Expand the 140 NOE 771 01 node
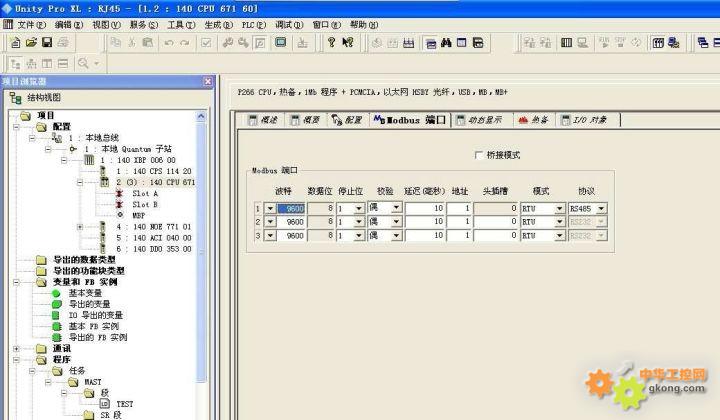Image resolution: width=720 pixels, height=420 pixels. point(80,227)
